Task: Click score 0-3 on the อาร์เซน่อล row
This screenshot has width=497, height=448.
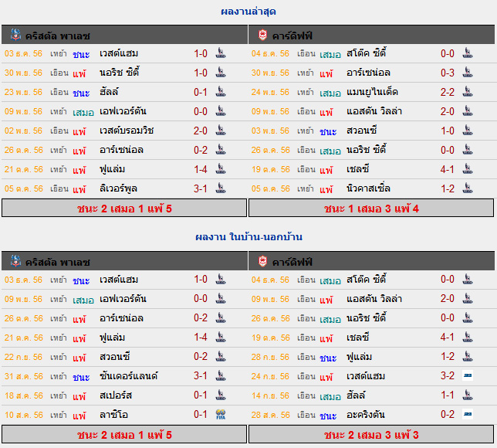Action: point(448,73)
